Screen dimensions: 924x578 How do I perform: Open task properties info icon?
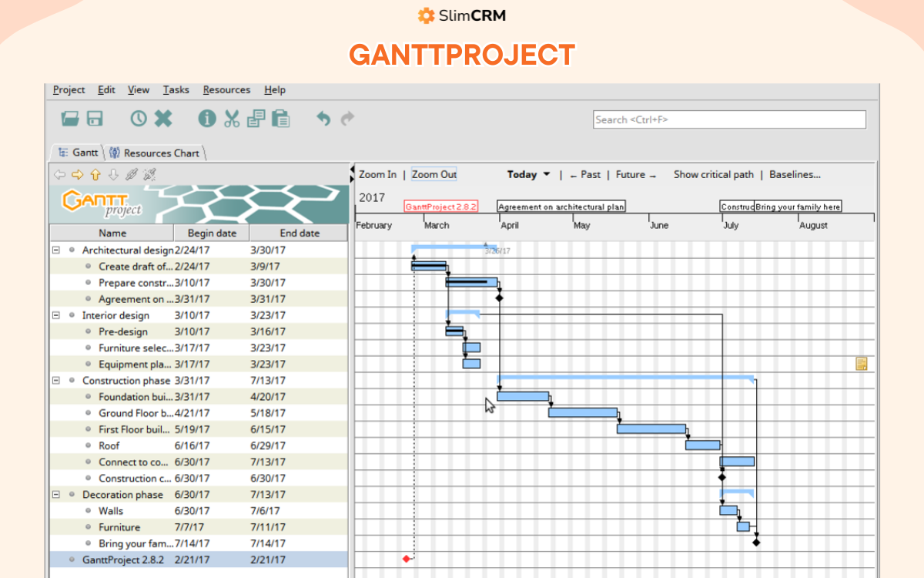pyautogui.click(x=207, y=119)
